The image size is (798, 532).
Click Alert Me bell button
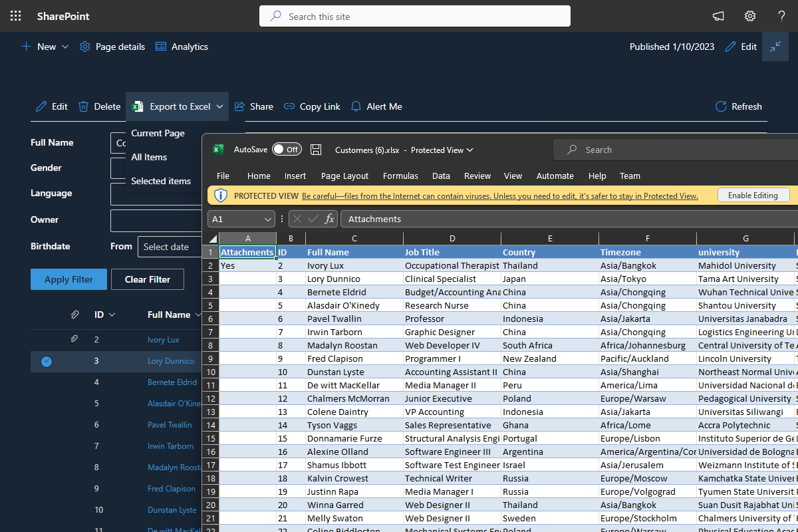pos(376,106)
